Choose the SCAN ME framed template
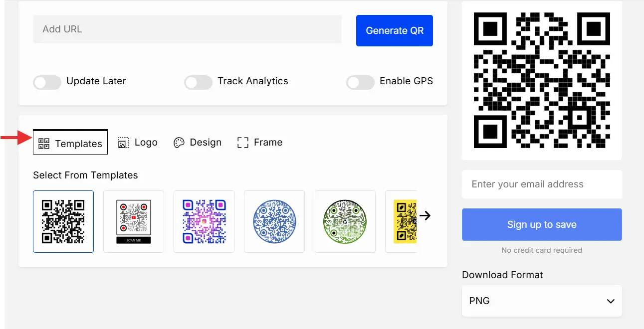Image resolution: width=644 pixels, height=329 pixels. click(133, 221)
